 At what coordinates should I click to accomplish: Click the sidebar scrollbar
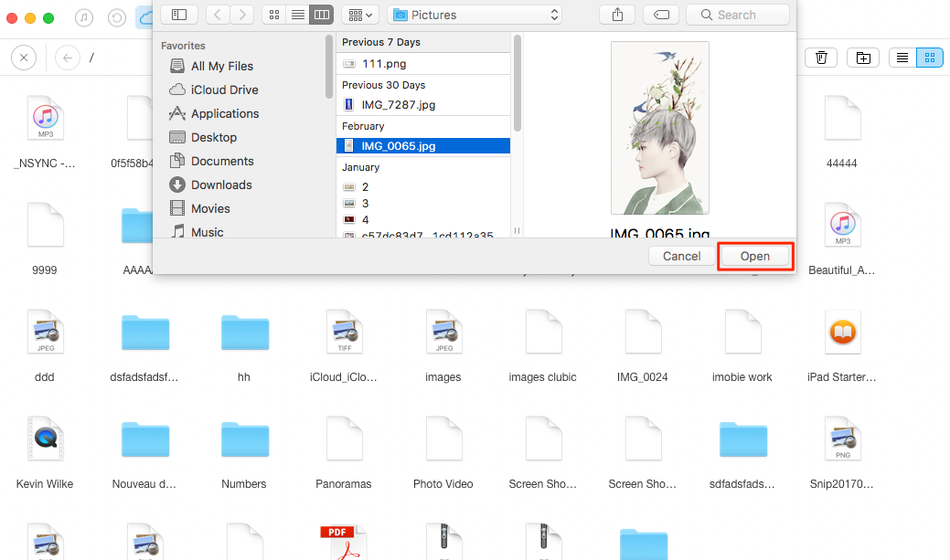[329, 67]
